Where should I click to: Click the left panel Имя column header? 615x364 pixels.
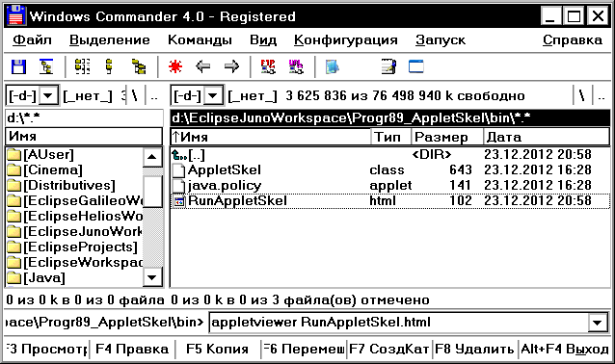click(84, 137)
